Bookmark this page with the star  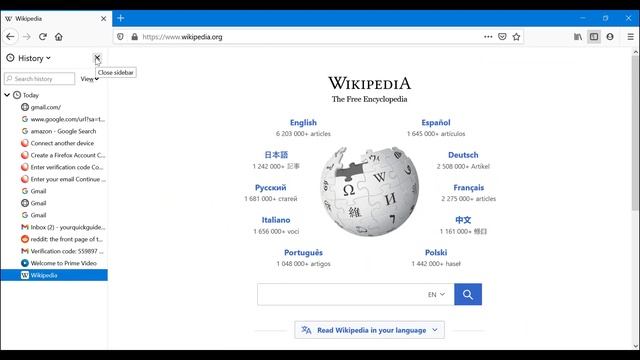[516, 37]
